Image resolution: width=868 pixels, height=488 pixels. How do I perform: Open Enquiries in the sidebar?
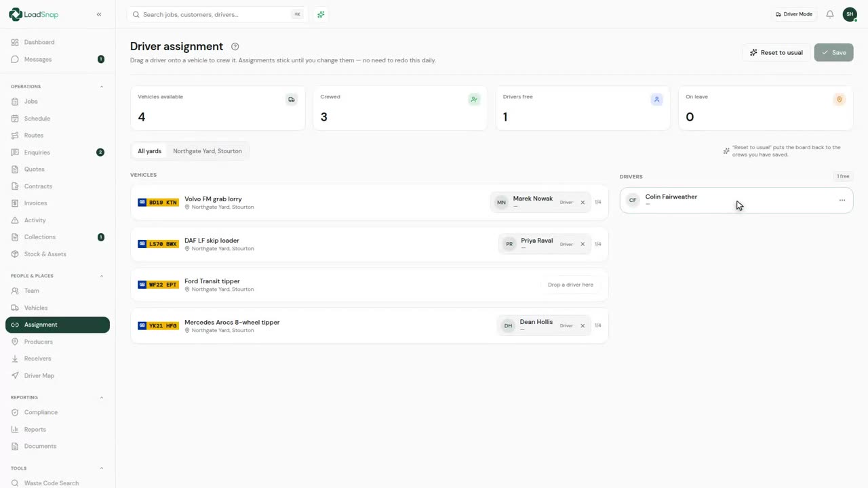58,152
